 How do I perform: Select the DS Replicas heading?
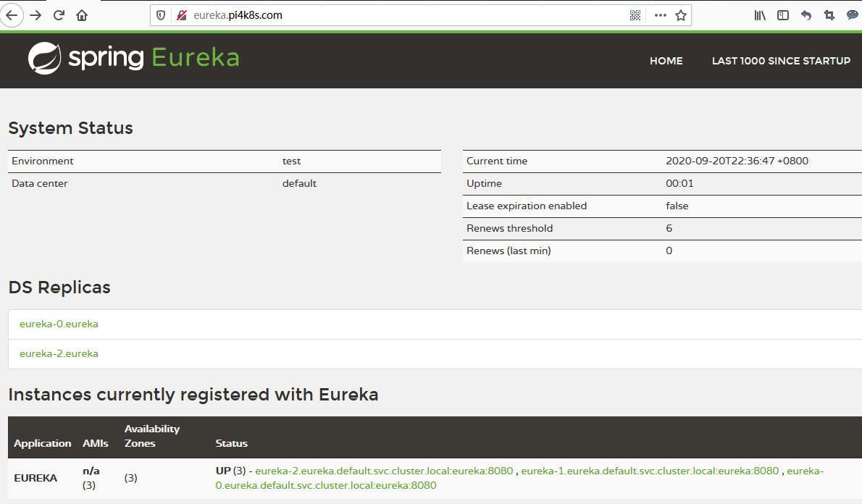click(59, 287)
